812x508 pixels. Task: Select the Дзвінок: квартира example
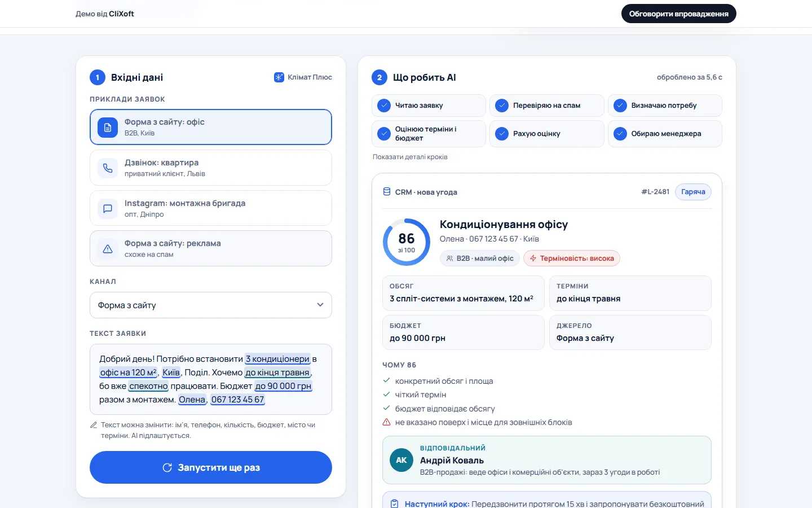[211, 168]
